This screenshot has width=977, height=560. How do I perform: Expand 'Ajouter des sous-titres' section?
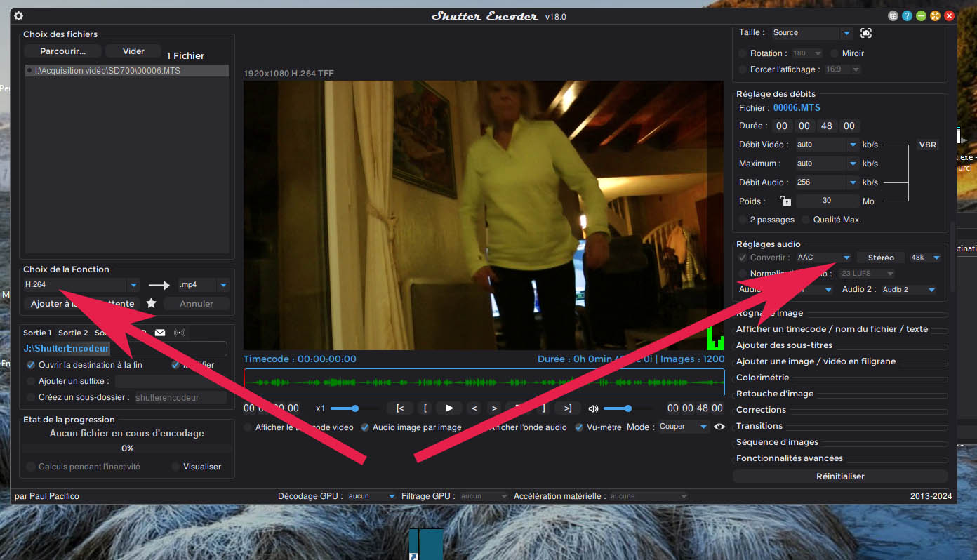[x=784, y=345]
